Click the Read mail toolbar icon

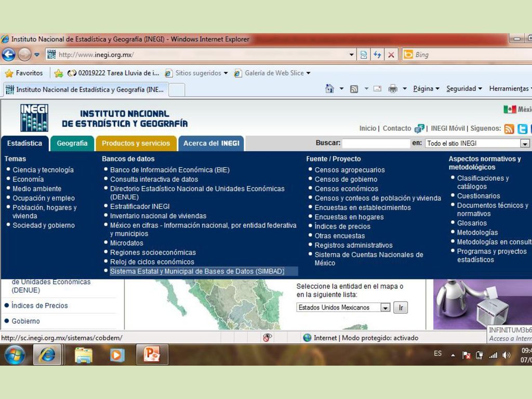(x=377, y=89)
